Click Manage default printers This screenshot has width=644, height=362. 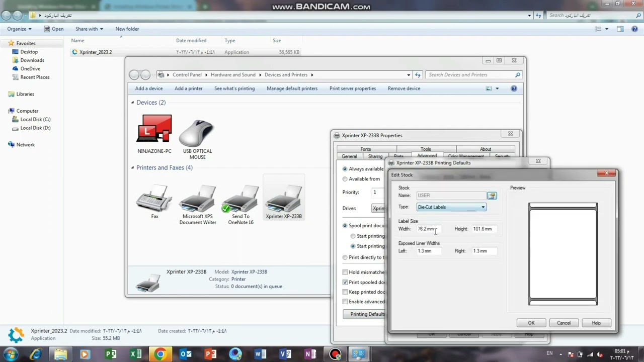click(292, 88)
